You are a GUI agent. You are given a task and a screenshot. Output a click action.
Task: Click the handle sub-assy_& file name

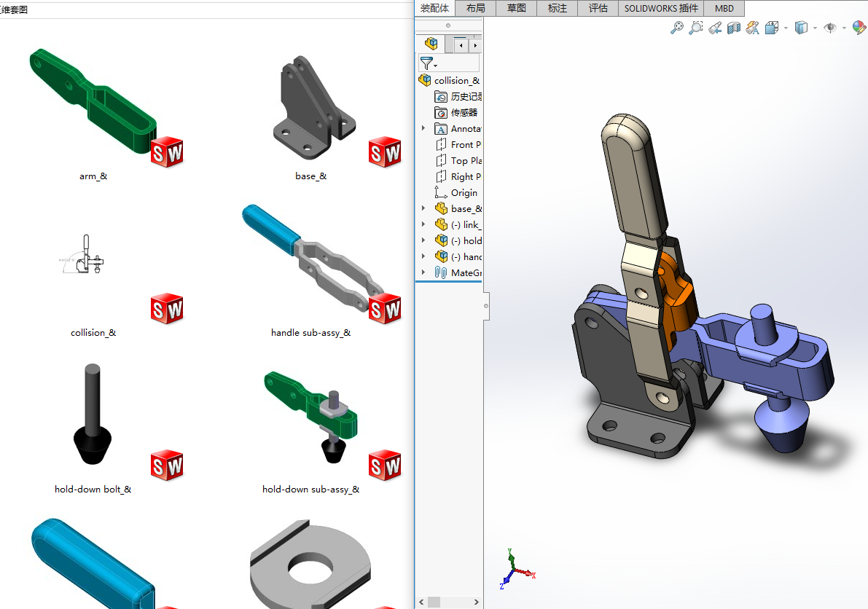pyautogui.click(x=310, y=333)
